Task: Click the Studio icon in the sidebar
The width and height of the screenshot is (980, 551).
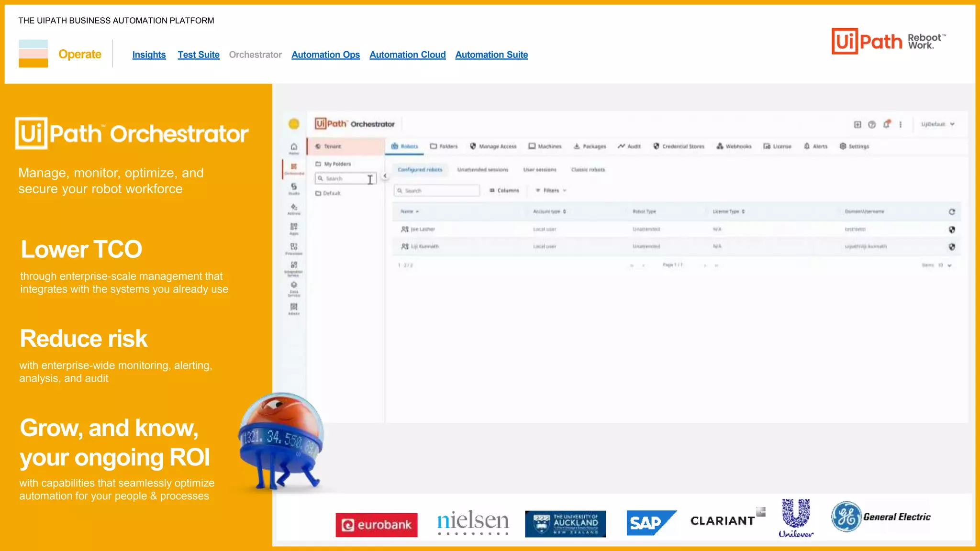Action: tap(294, 187)
